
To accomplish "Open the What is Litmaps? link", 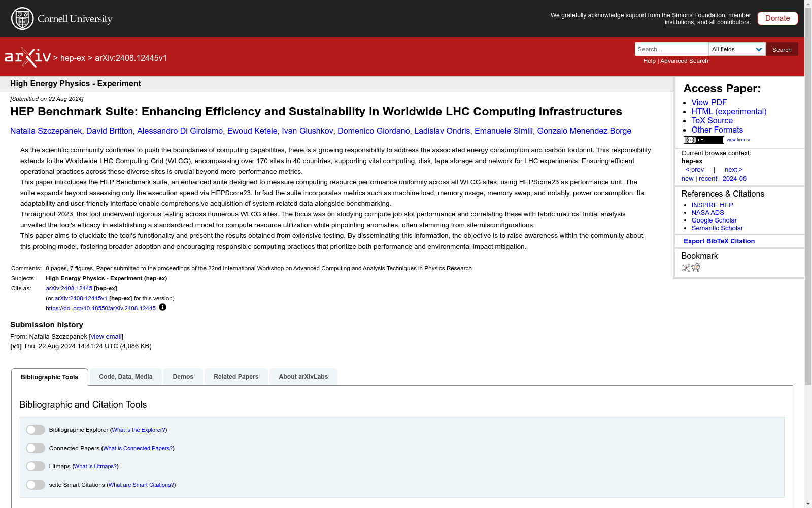I will click(x=95, y=466).
